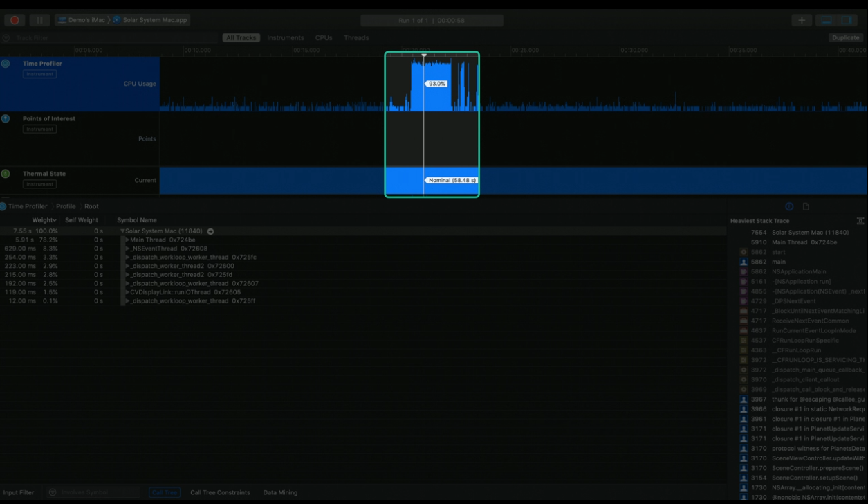Open the Demo's iMac target device selector
Image resolution: width=868 pixels, height=504 pixels.
pyautogui.click(x=82, y=20)
